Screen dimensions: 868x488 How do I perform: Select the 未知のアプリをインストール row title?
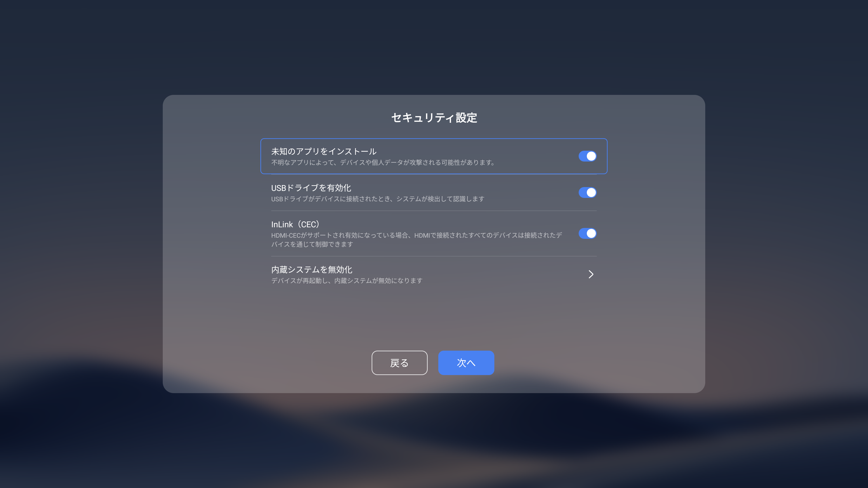pyautogui.click(x=324, y=152)
